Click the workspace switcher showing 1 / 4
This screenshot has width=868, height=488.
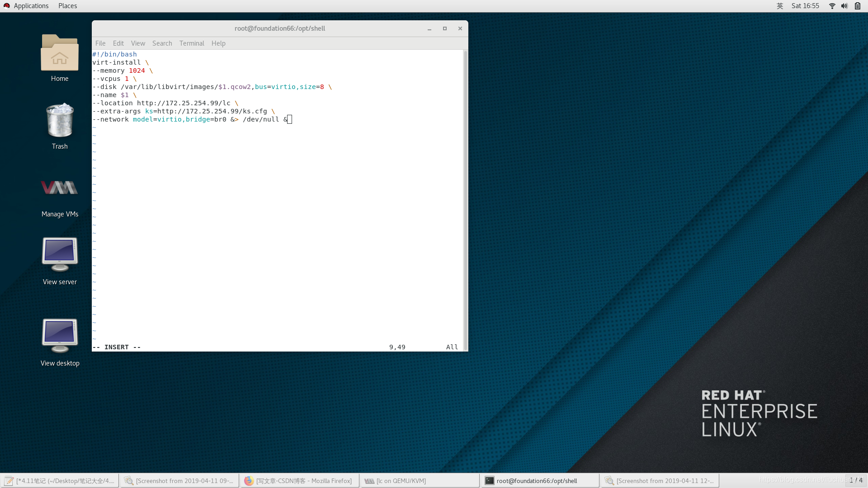(x=856, y=480)
